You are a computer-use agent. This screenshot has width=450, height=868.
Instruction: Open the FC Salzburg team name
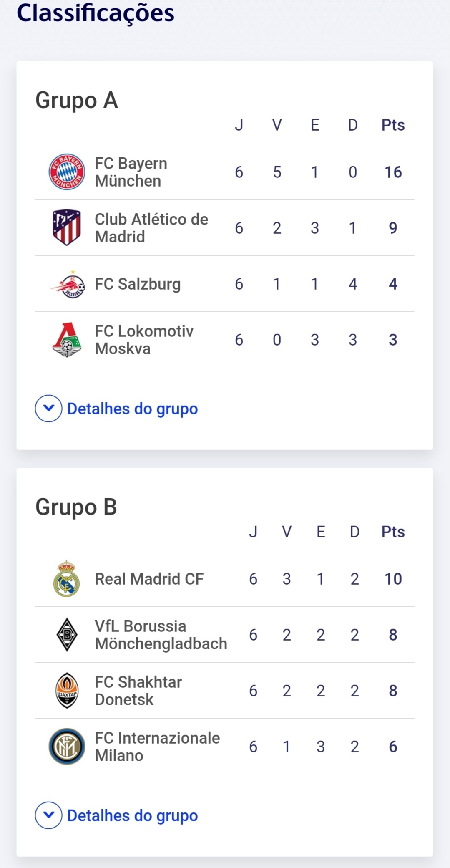[138, 284]
